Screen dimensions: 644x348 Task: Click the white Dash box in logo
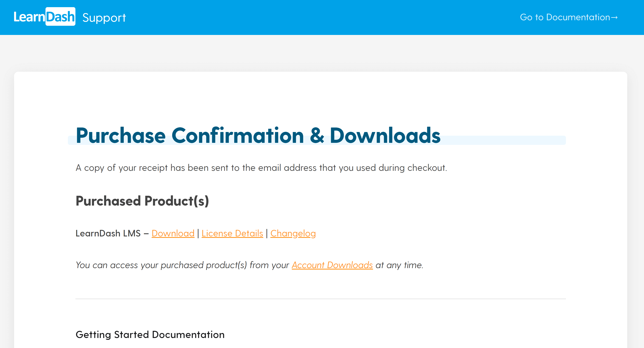click(x=60, y=17)
